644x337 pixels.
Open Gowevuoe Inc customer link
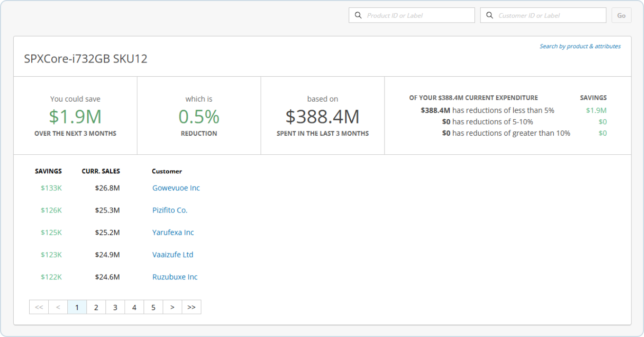[176, 188]
